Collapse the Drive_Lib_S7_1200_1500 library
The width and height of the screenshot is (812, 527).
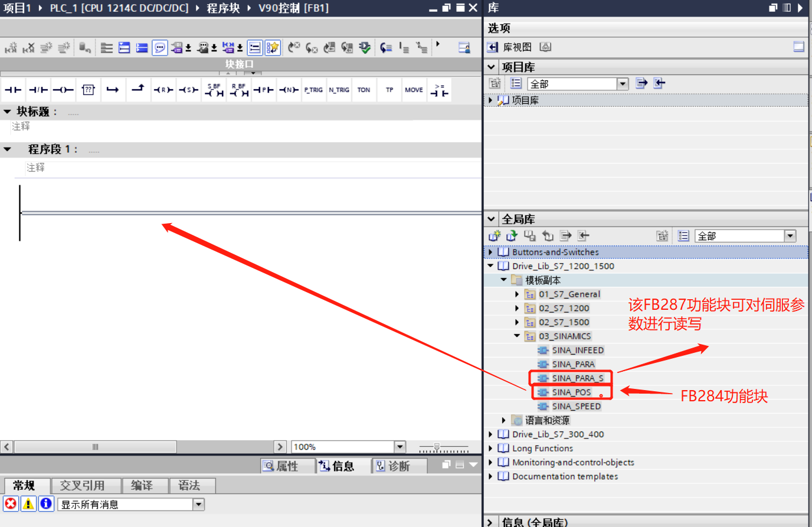[x=490, y=266]
